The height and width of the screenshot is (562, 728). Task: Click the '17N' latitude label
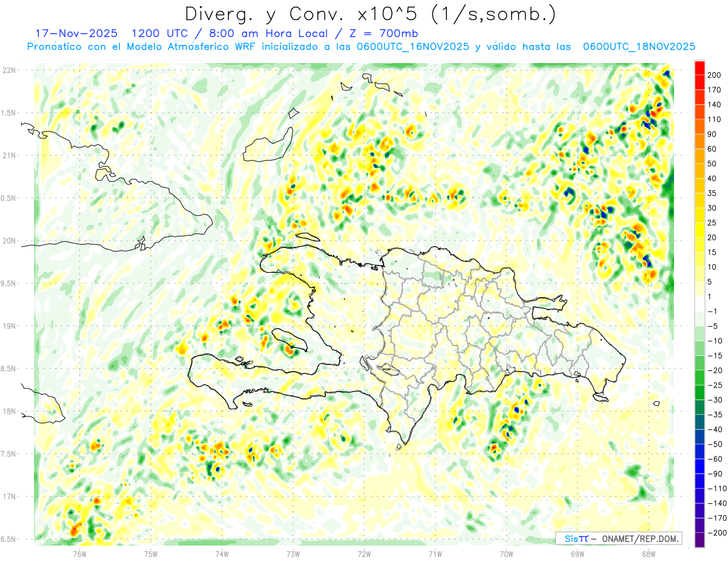click(10, 497)
